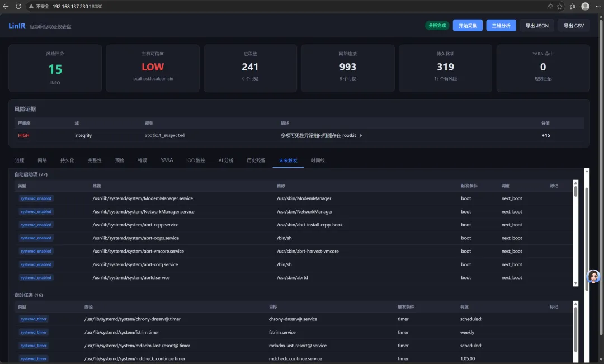Viewport: 604px width, 364px height.
Task: Click the path /usr/lib/systemd/system/abrt-oops.service
Action: tap(135, 238)
